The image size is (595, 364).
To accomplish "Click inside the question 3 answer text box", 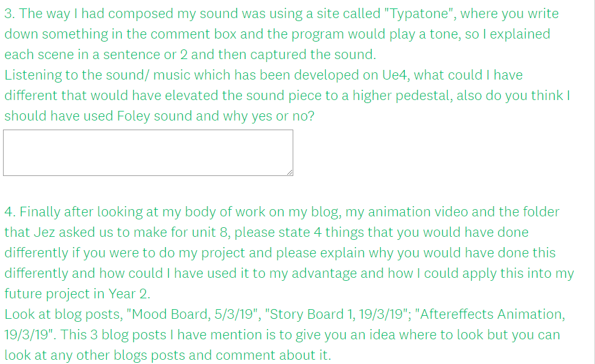I will tap(148, 152).
